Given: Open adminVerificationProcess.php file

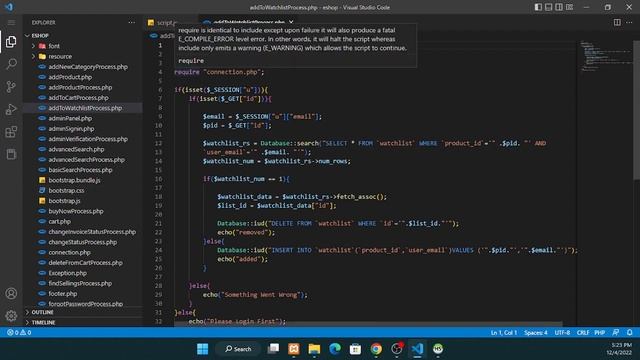Looking at the screenshot, I should click(88, 139).
